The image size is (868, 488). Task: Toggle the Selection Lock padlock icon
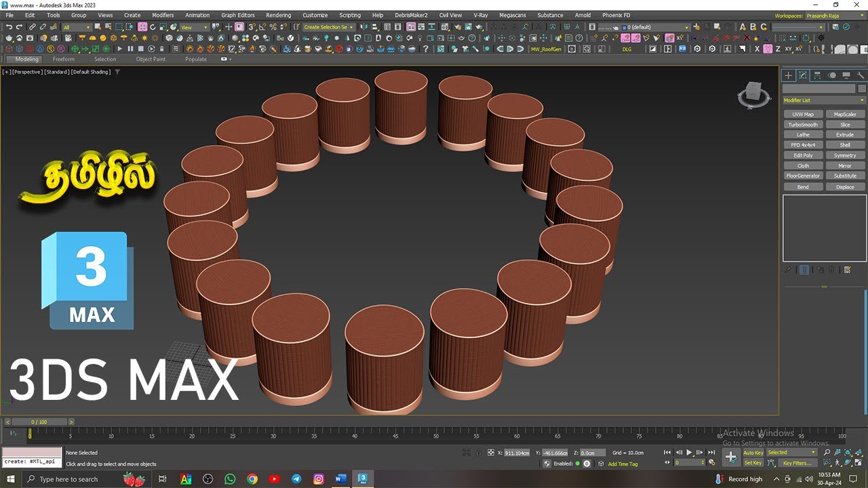tap(479, 452)
